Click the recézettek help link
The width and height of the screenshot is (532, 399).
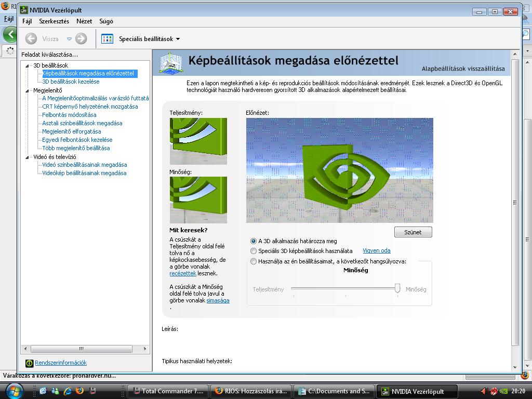point(183,273)
